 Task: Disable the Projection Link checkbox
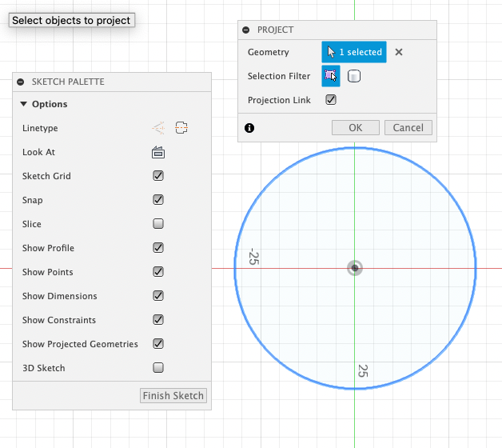point(331,100)
